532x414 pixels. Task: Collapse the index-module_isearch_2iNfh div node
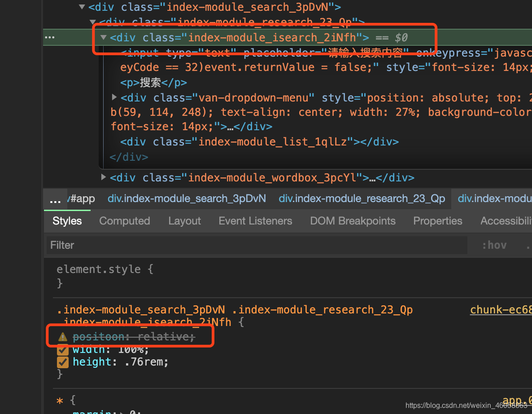tap(104, 37)
